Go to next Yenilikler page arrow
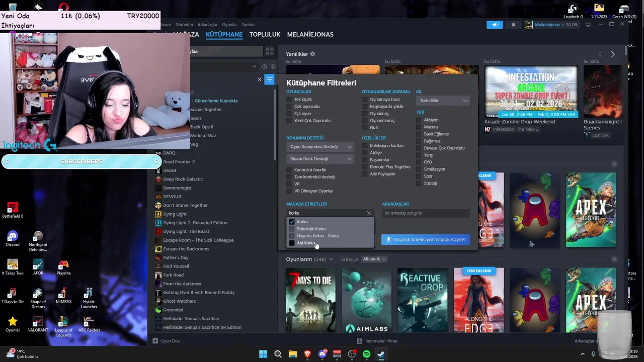Viewport: 644px width, 362px height. (612, 54)
